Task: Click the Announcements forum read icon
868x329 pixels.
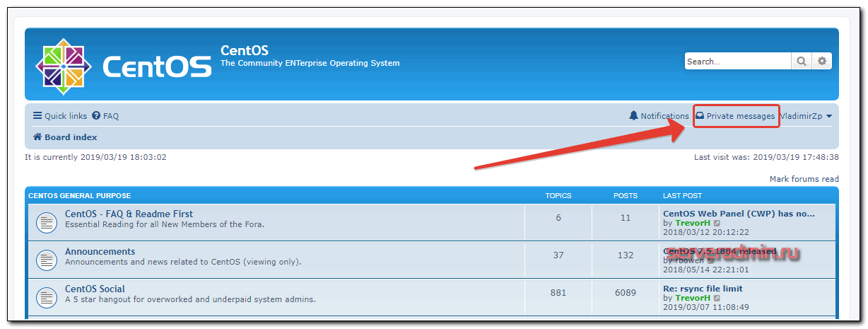Action: [46, 260]
